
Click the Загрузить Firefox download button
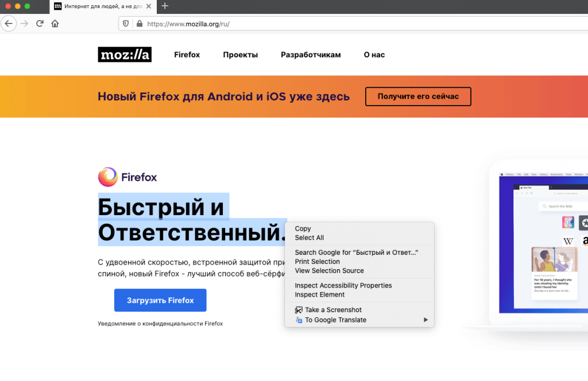[161, 300]
